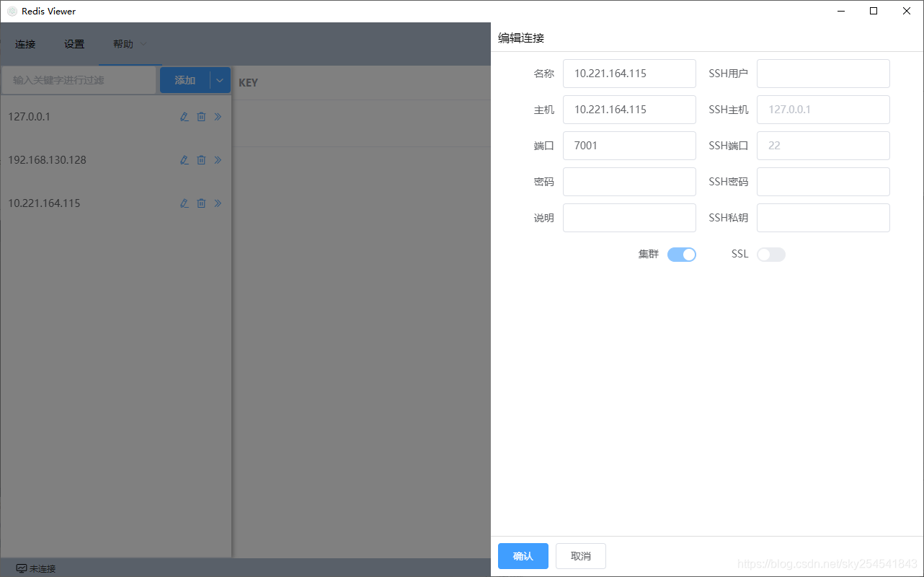Maximize the Redis Viewer window
Viewport: 924px width, 577px height.
874,11
